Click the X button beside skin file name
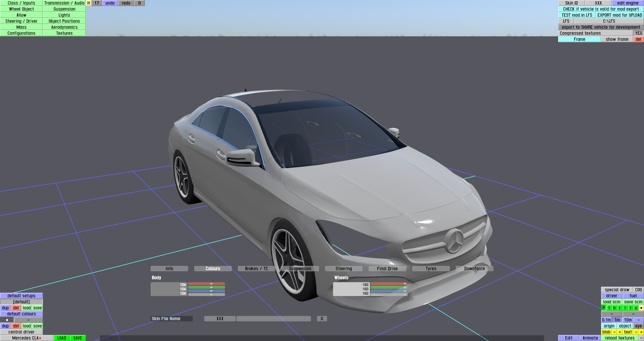This screenshot has width=644, height=341. (322, 319)
